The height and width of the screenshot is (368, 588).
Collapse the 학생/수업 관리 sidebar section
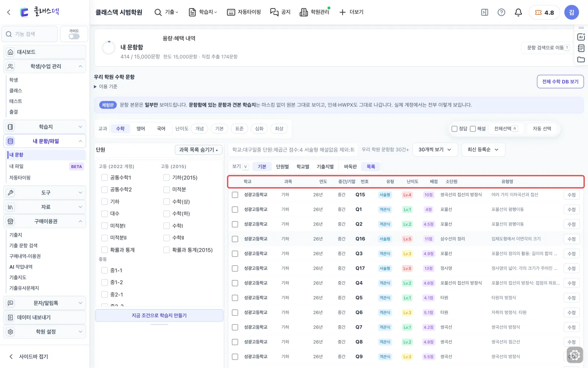click(45, 66)
